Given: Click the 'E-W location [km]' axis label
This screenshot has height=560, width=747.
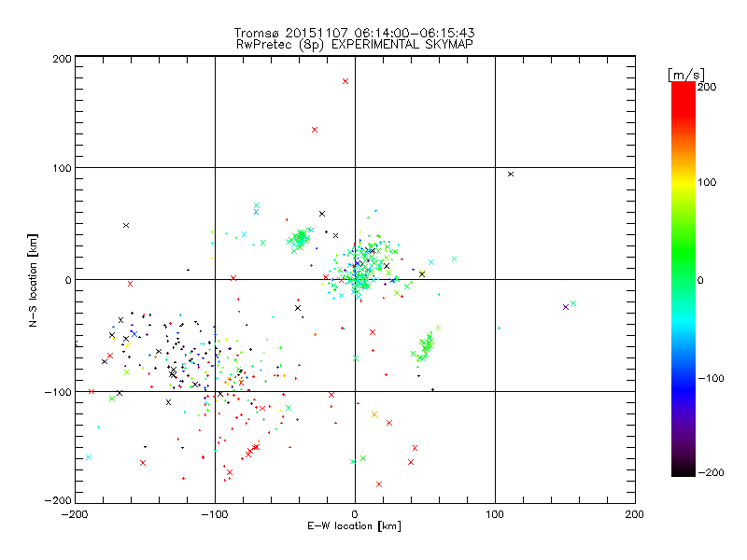Looking at the screenshot, I should tap(354, 526).
